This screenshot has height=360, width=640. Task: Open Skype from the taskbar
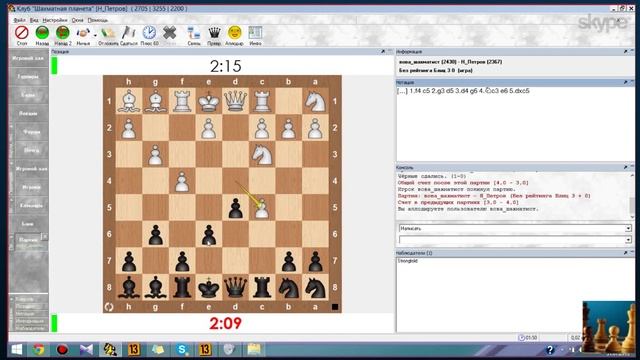coord(182,350)
